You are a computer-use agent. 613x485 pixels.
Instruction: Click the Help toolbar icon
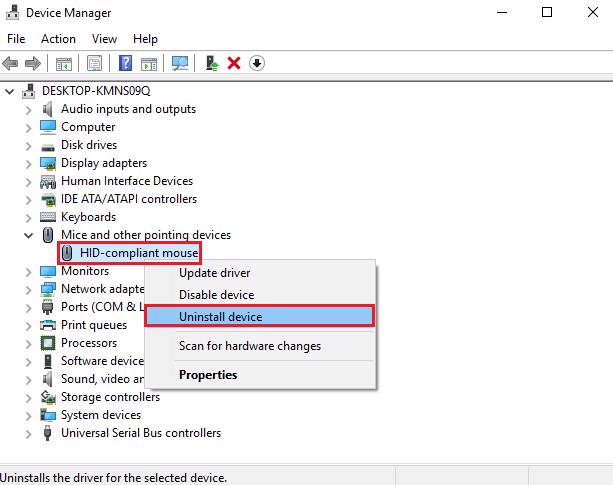click(126, 64)
